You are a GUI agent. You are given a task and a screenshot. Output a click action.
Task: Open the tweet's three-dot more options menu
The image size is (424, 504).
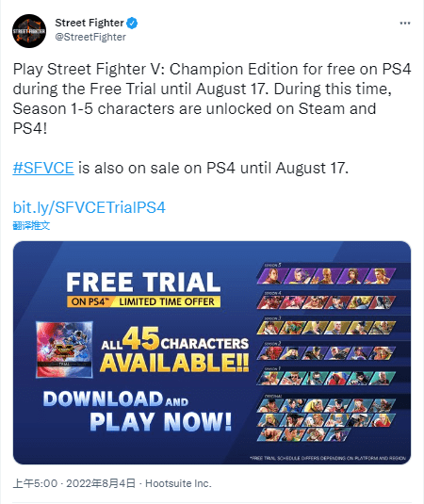coord(405,24)
